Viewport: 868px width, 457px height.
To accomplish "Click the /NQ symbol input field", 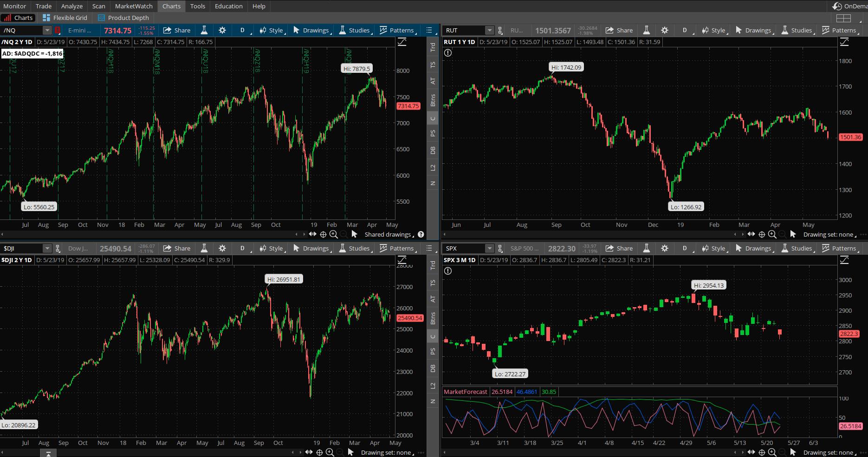I will pos(22,30).
